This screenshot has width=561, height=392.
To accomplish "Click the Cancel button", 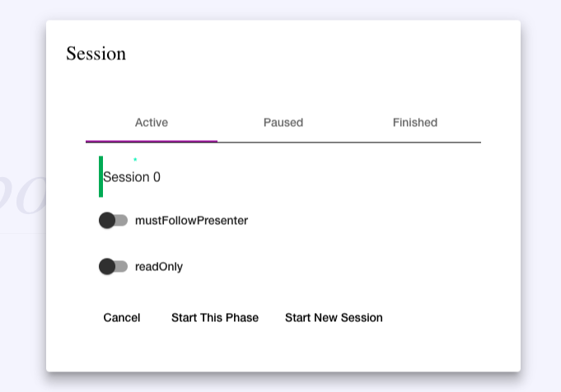I will point(122,318).
